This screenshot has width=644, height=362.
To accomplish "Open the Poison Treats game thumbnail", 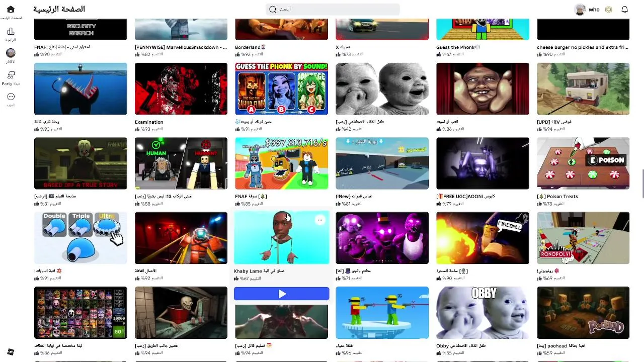I will 583,163.
